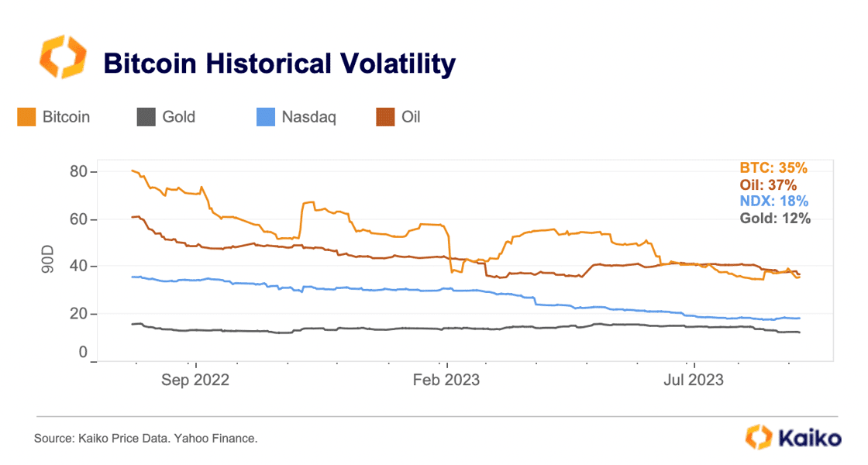
Task: Click the Jul 2023 x-axis label
Action: point(694,381)
